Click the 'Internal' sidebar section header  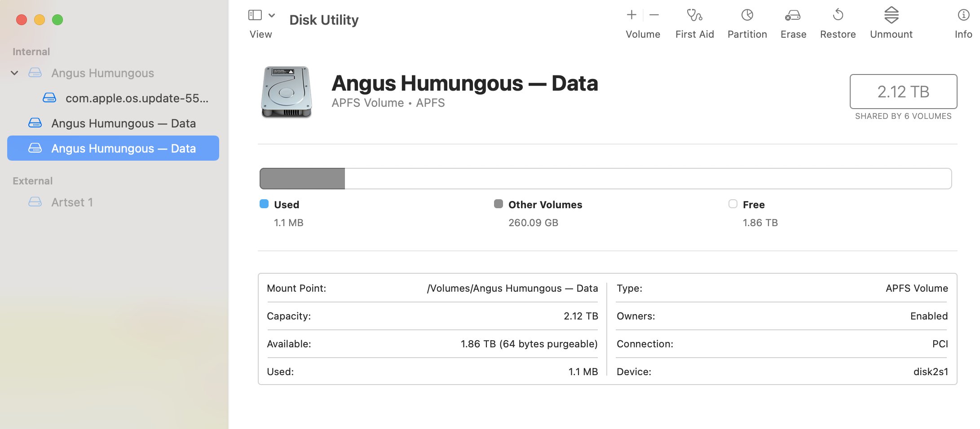pos(31,52)
